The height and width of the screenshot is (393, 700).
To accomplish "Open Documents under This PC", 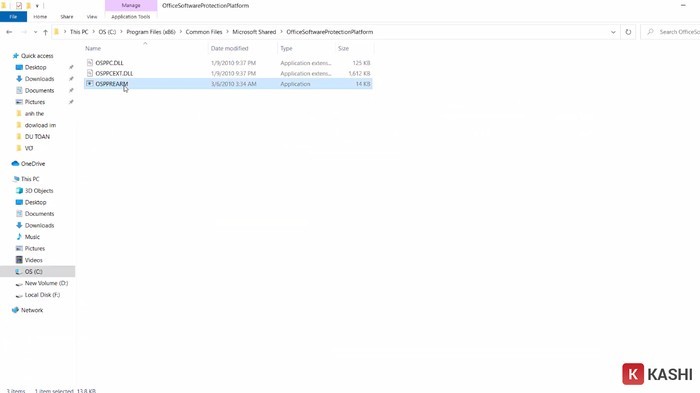I will tap(39, 214).
